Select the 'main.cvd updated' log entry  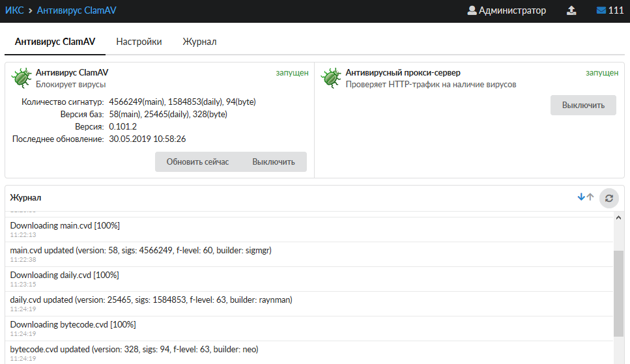coord(141,250)
